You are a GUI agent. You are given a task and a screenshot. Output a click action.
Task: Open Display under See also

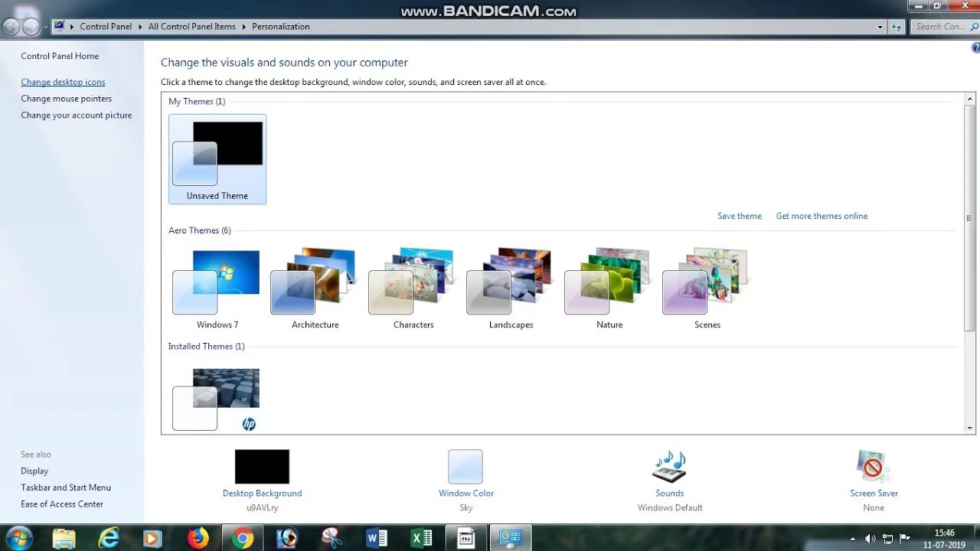point(34,471)
